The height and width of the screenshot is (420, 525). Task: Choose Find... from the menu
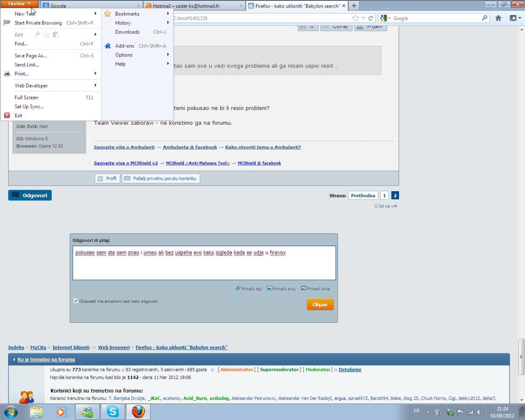point(51,44)
